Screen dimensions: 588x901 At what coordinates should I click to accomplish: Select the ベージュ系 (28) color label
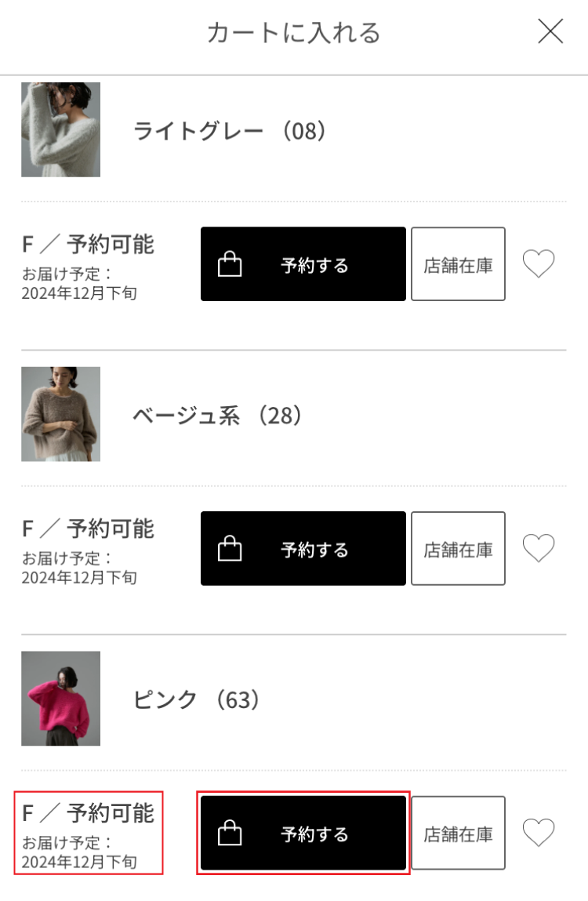coord(217,415)
